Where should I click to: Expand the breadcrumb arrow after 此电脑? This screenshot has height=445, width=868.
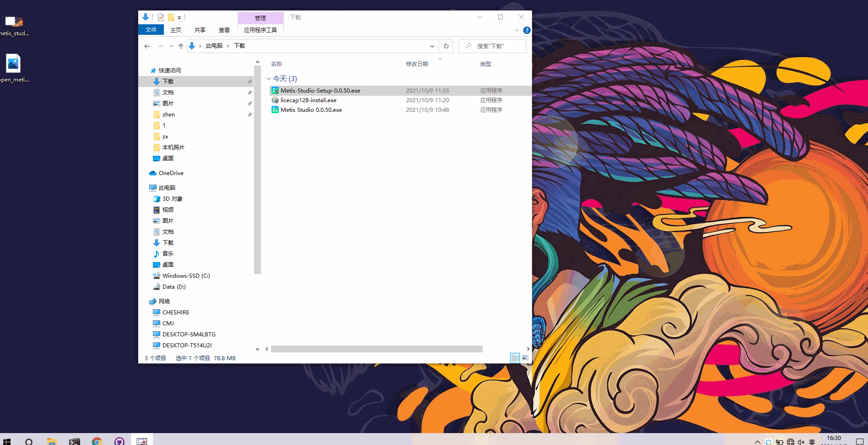(228, 46)
